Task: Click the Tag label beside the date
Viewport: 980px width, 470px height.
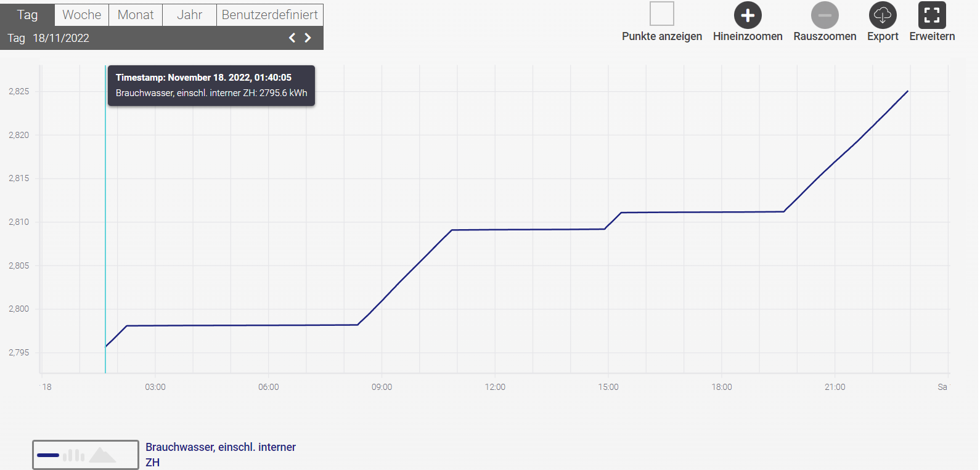Action: click(x=16, y=38)
